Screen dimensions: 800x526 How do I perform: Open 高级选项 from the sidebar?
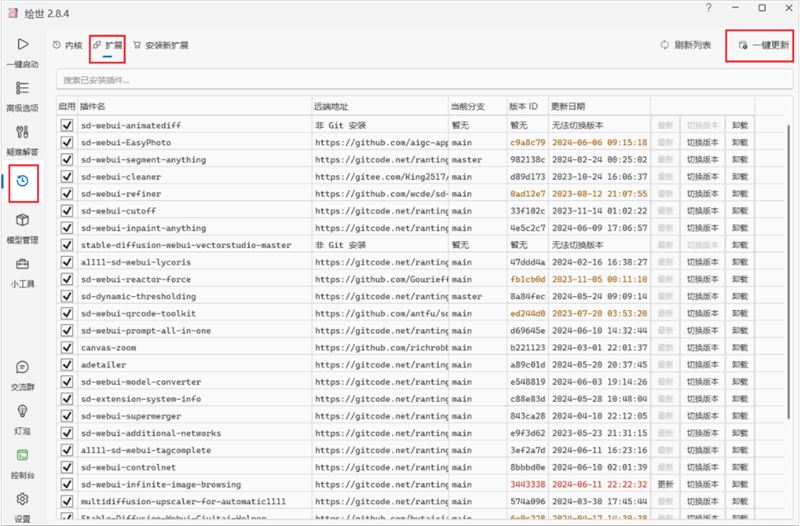click(x=22, y=88)
